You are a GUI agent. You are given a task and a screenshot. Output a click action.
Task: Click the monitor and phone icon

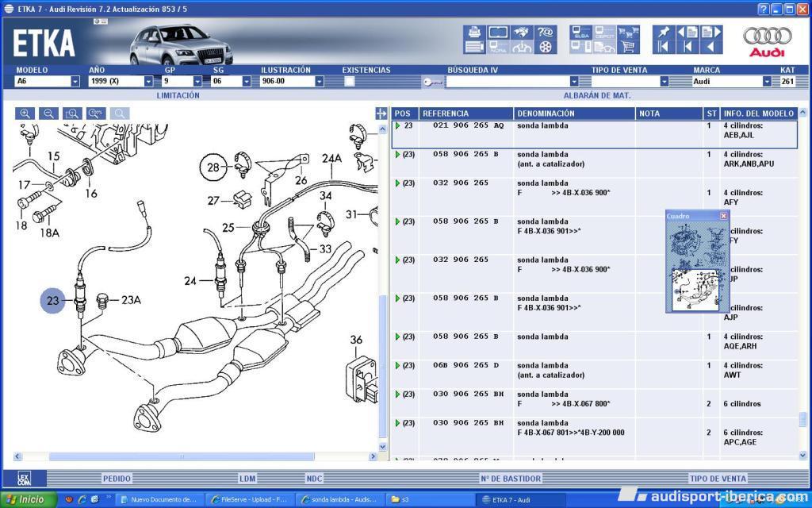tap(581, 47)
